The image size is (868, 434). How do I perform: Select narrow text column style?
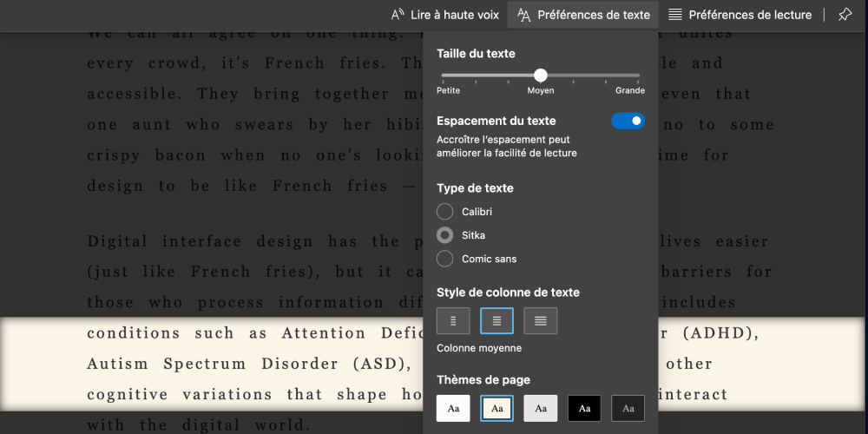click(453, 321)
